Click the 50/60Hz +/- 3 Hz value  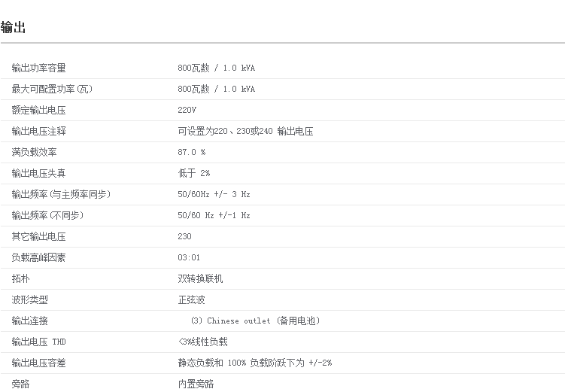[x=214, y=194]
